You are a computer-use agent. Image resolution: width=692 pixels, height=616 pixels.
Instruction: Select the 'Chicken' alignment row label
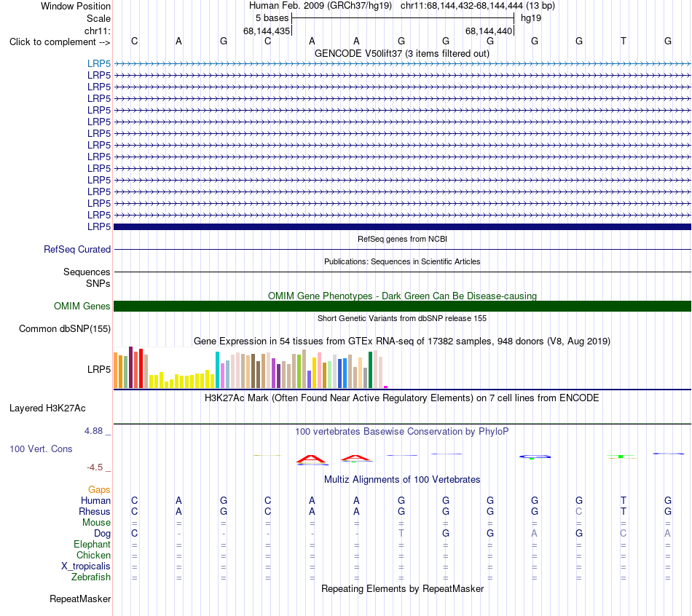pos(93,555)
